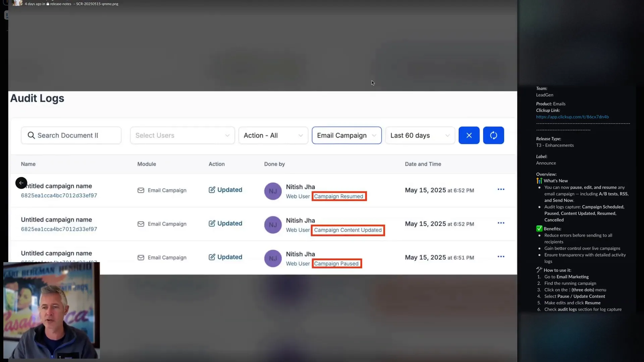Open the Select Users dropdown

coord(182,135)
